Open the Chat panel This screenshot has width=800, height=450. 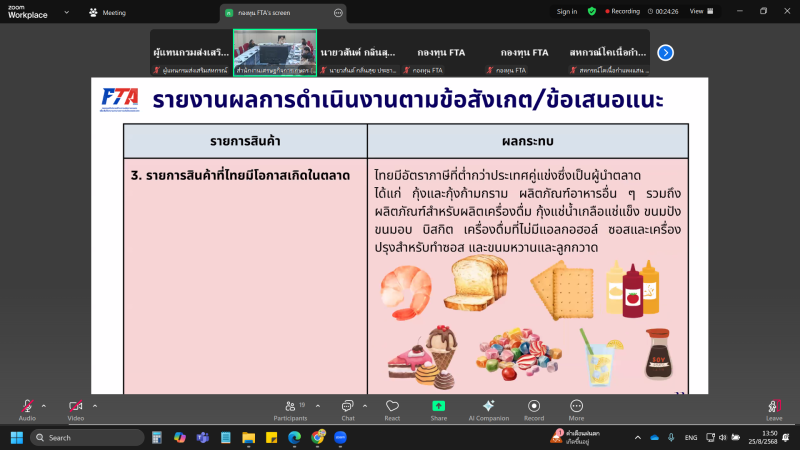click(x=348, y=408)
